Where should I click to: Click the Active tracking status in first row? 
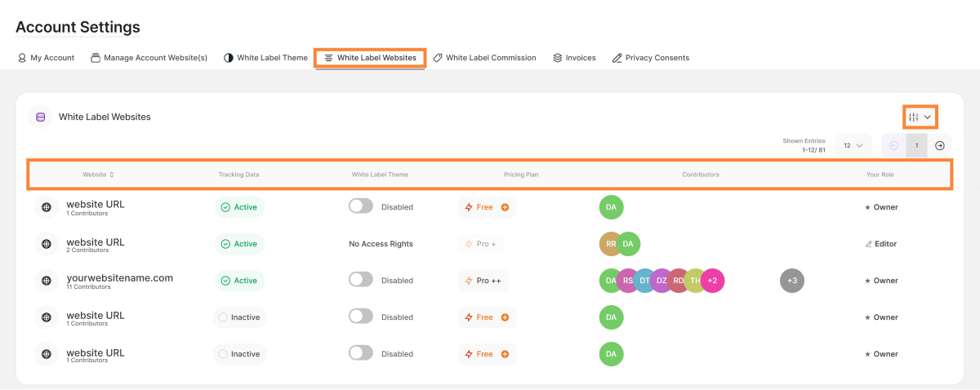239,207
